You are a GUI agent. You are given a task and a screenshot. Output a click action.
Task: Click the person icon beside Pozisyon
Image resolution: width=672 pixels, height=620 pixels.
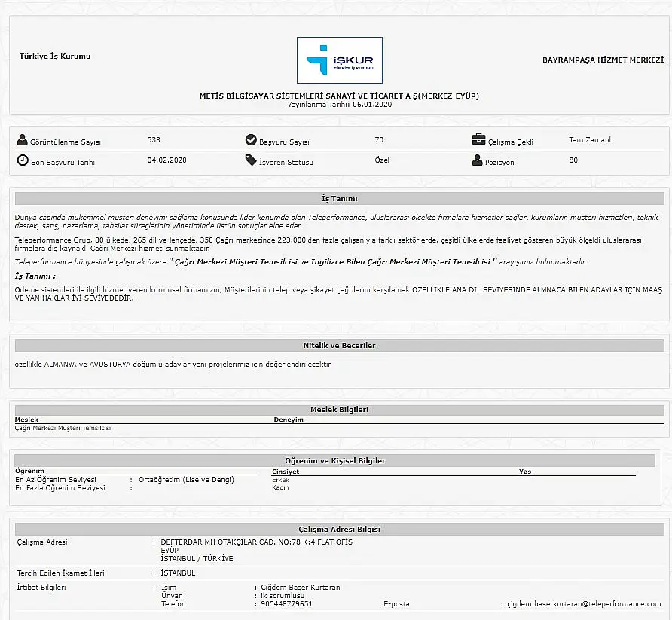coord(477,160)
